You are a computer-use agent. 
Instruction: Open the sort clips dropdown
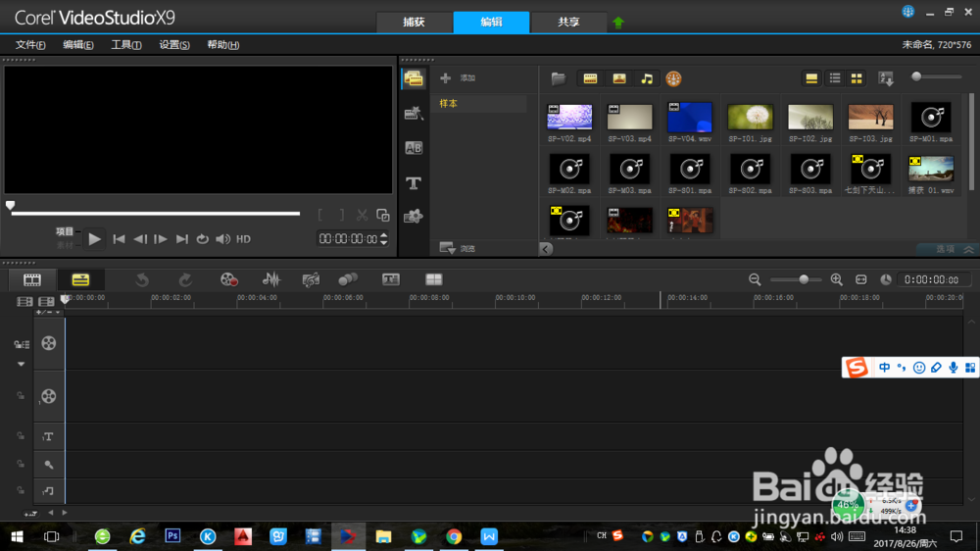[x=886, y=78]
